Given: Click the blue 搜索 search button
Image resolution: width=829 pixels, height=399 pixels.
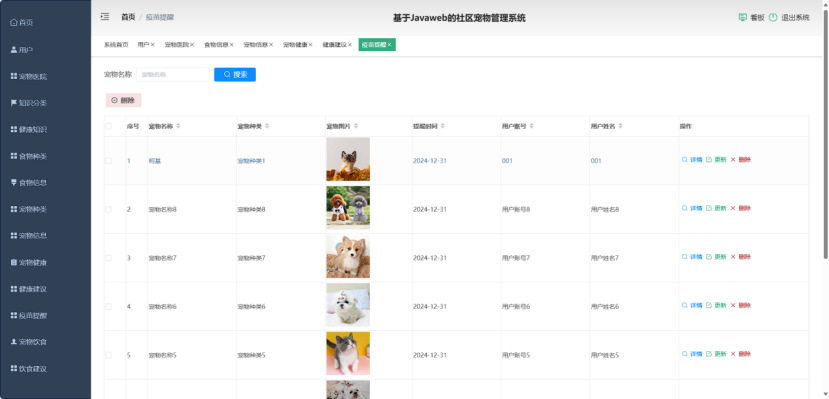Looking at the screenshot, I should (x=235, y=75).
